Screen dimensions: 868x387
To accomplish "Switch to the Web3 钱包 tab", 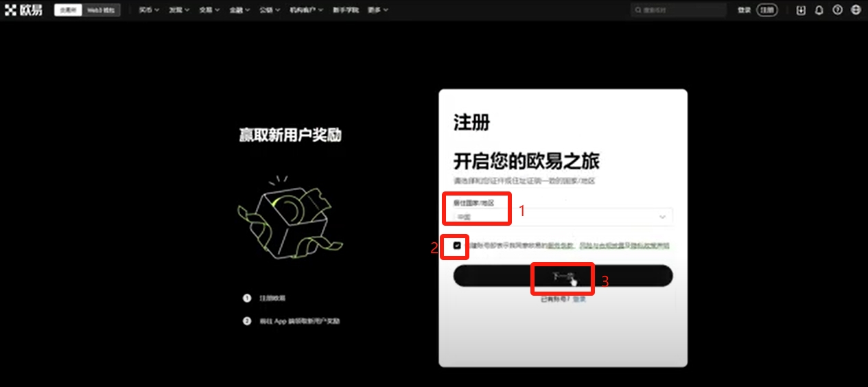I will coord(101,10).
